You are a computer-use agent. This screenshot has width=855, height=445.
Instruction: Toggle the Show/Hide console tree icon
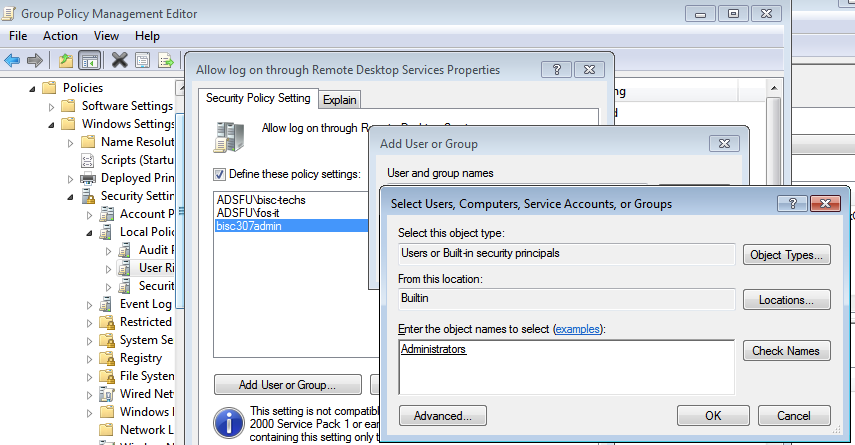click(x=89, y=60)
